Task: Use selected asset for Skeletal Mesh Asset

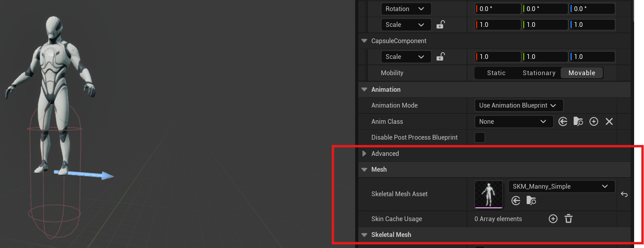Action: point(516,201)
